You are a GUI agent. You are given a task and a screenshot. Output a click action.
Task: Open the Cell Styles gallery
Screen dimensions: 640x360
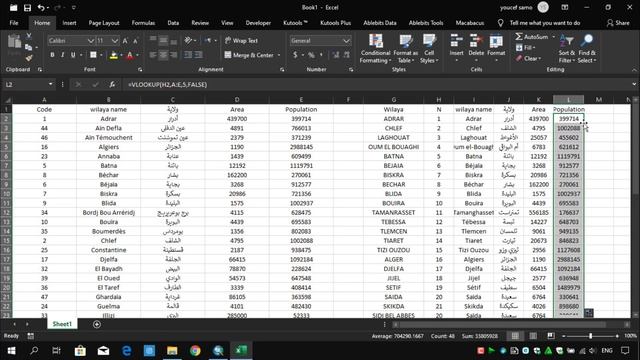[x=429, y=49]
